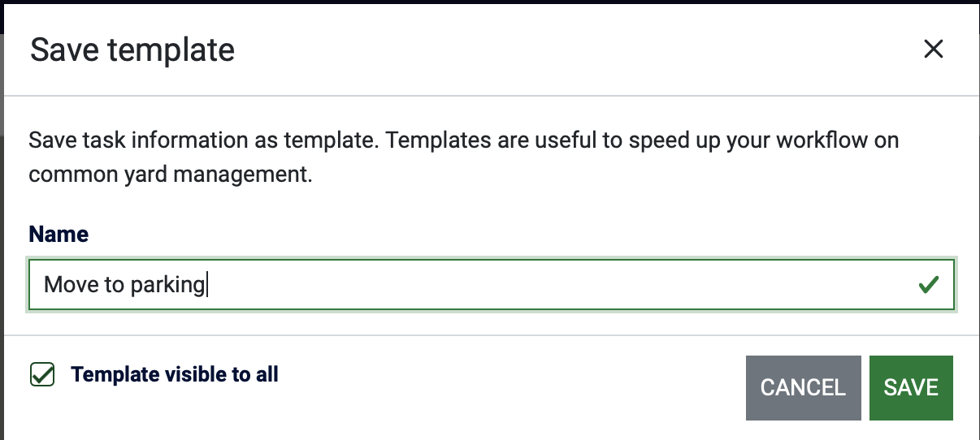Click the word "Move" in Name field
Screen dimensions: 980x440
(x=67, y=285)
